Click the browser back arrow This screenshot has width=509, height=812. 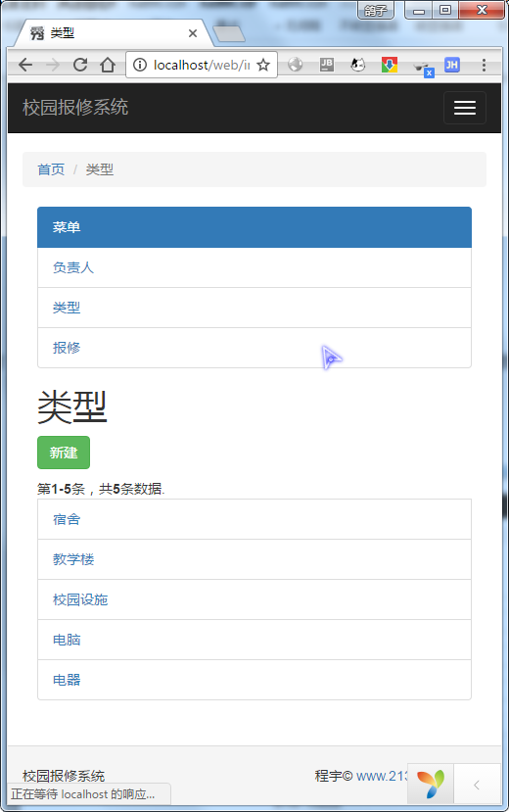coord(25,65)
